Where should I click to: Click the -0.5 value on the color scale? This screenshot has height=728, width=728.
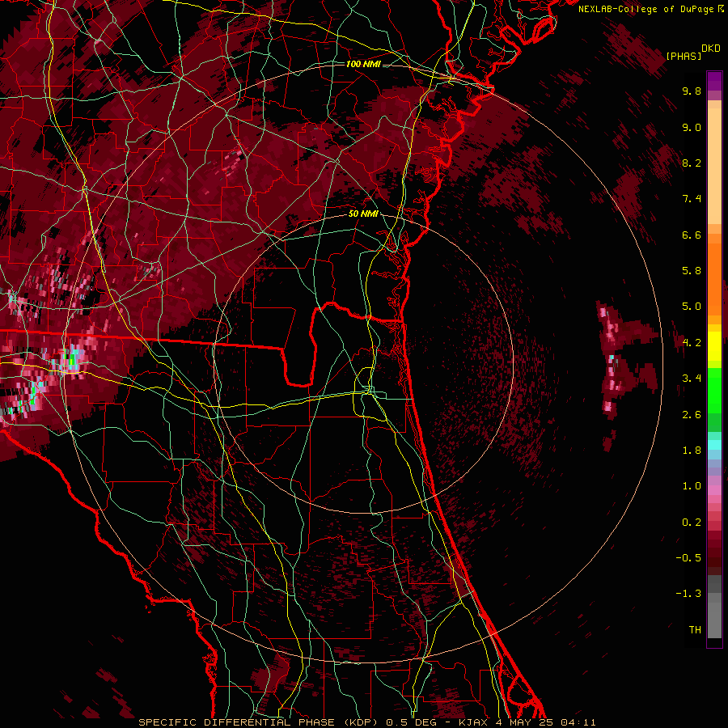[x=688, y=557]
